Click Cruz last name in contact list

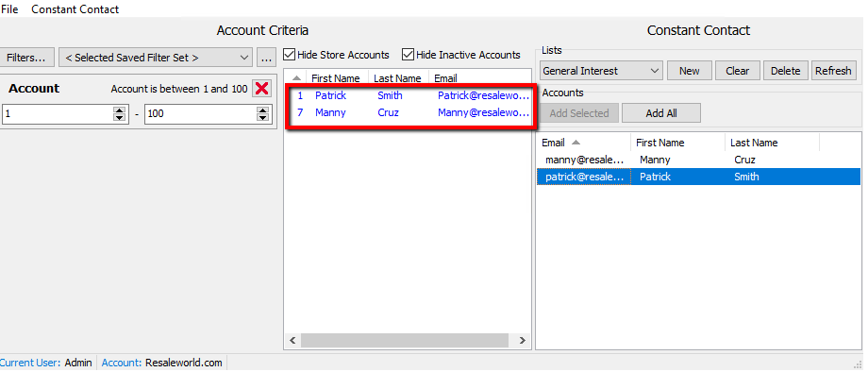[744, 160]
